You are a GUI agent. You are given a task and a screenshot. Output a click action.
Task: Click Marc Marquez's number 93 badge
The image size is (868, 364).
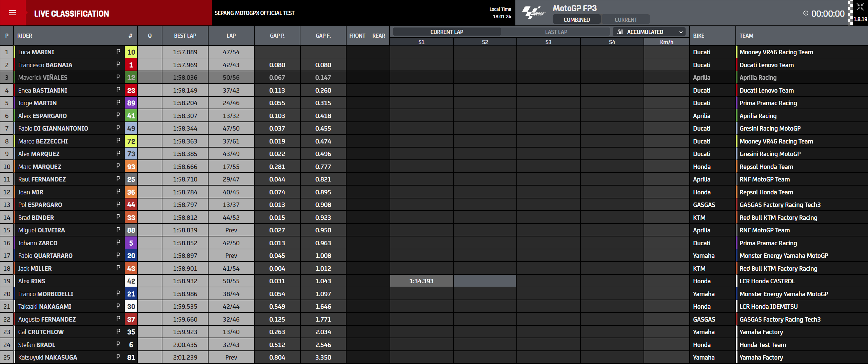[131, 167]
